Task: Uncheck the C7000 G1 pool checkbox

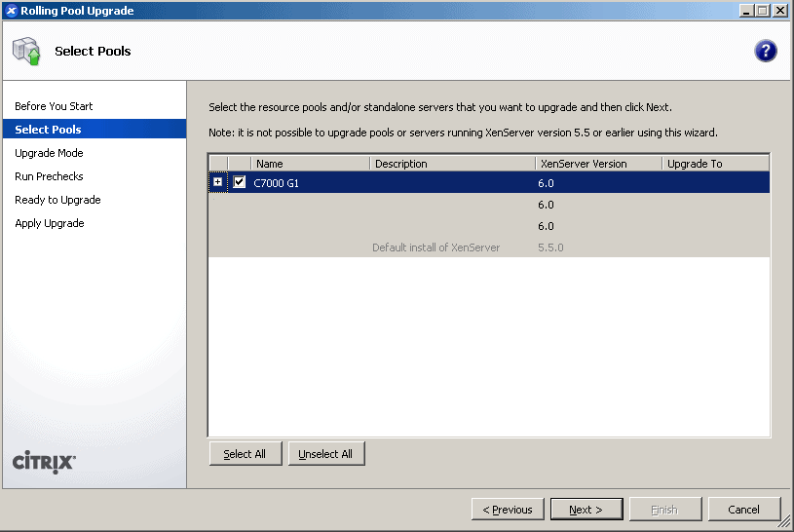Action: (240, 182)
